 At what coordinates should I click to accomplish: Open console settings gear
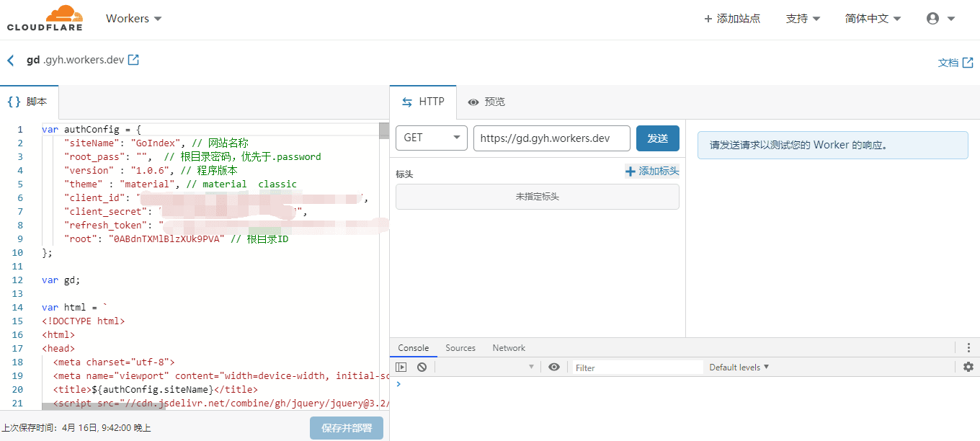[968, 367]
